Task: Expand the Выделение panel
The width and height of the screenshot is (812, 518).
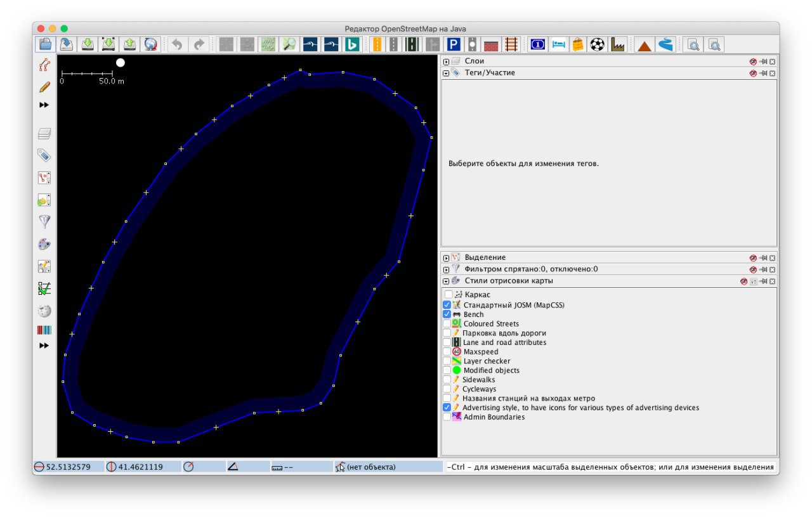Action: pyautogui.click(x=447, y=258)
